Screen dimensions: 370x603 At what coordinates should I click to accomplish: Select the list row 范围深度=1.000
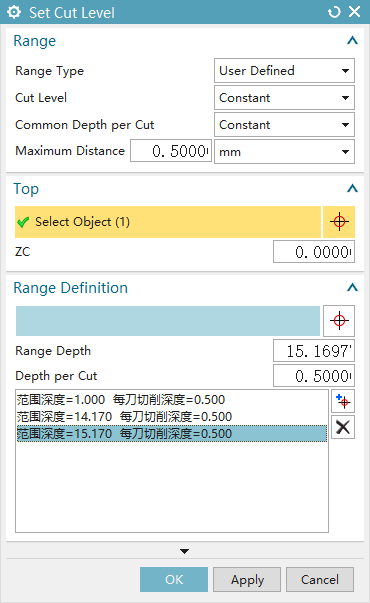tap(172, 400)
